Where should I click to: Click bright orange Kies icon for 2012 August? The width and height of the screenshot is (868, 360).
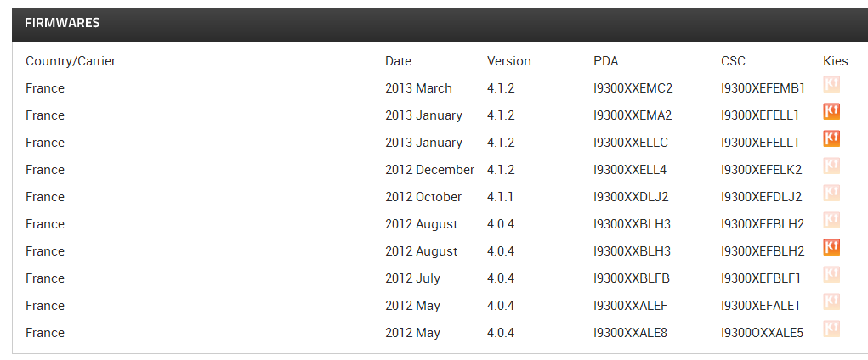pyautogui.click(x=831, y=247)
